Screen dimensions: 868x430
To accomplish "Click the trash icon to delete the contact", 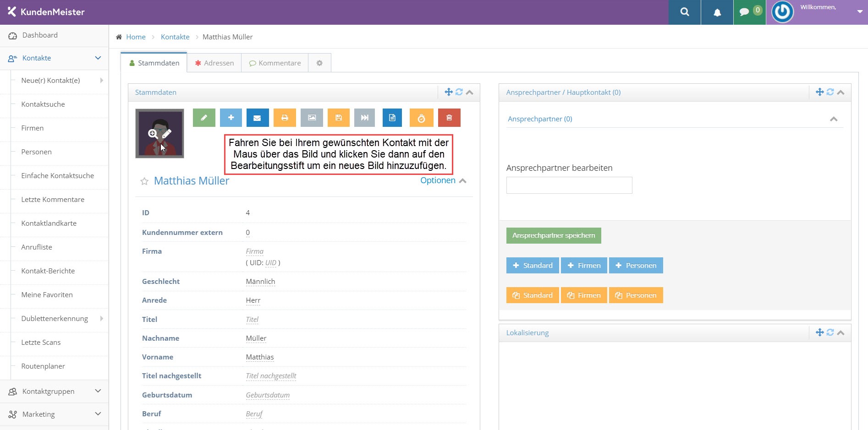I will coord(449,118).
